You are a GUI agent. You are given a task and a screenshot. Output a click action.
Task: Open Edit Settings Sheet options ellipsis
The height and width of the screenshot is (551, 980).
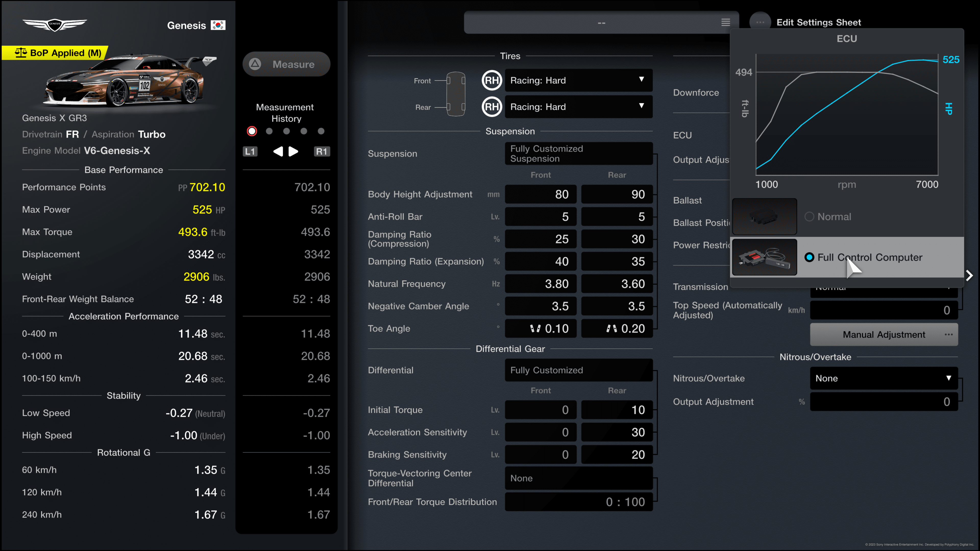coord(760,22)
